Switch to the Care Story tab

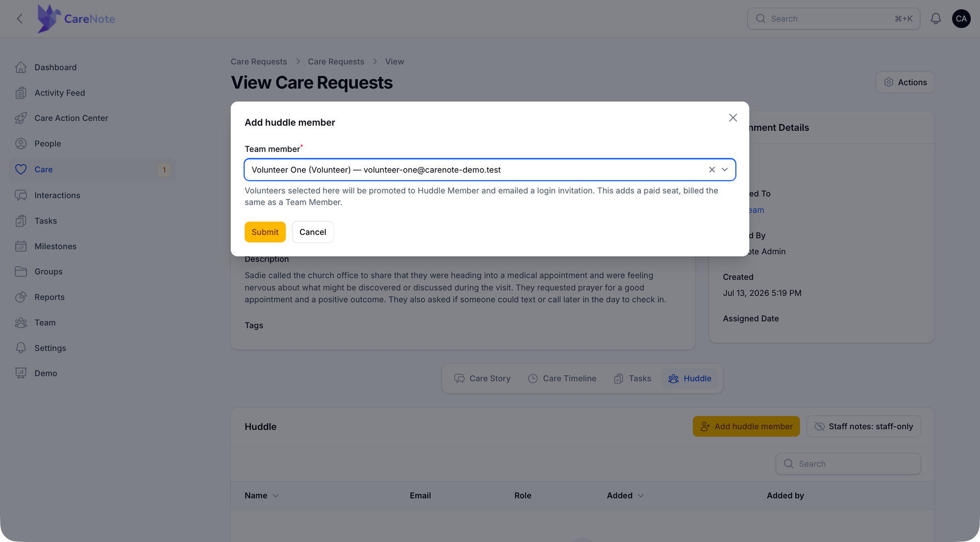482,378
